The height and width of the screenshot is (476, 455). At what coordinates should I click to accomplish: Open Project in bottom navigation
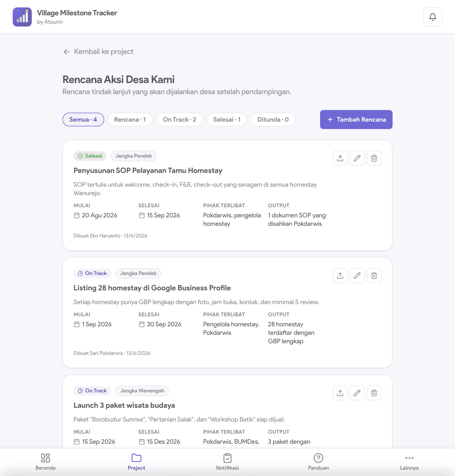coord(136,462)
